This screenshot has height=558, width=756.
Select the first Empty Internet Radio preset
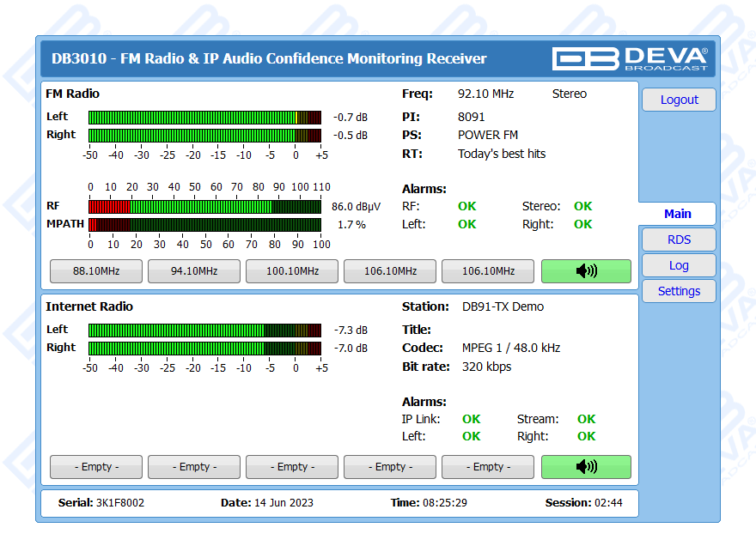(96, 467)
